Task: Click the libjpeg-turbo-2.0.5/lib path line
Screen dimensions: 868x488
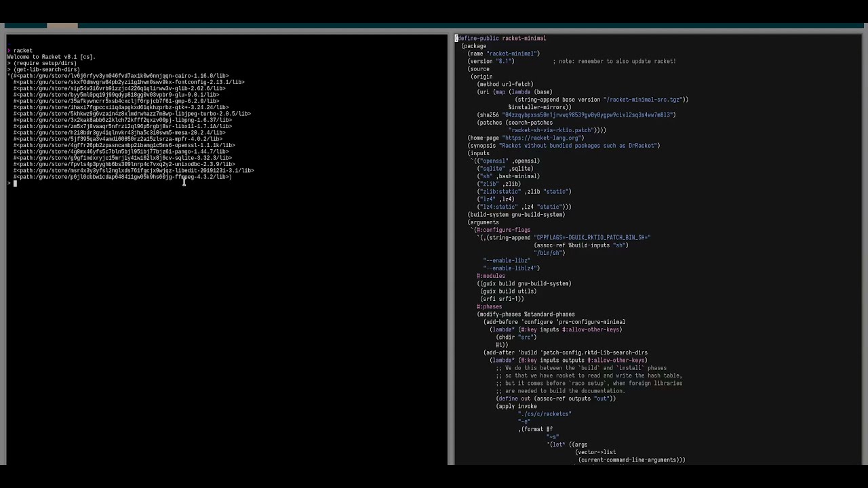Action: pyautogui.click(x=132, y=114)
